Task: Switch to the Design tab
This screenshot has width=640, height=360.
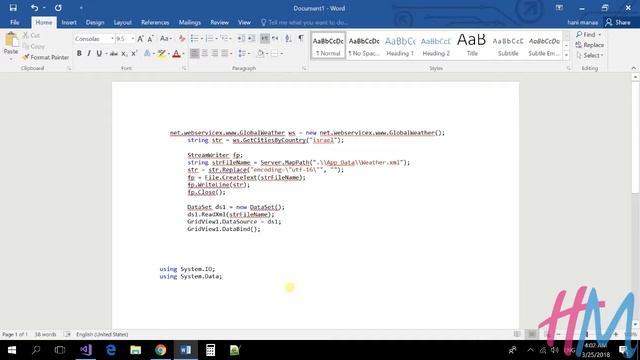Action: click(95, 22)
